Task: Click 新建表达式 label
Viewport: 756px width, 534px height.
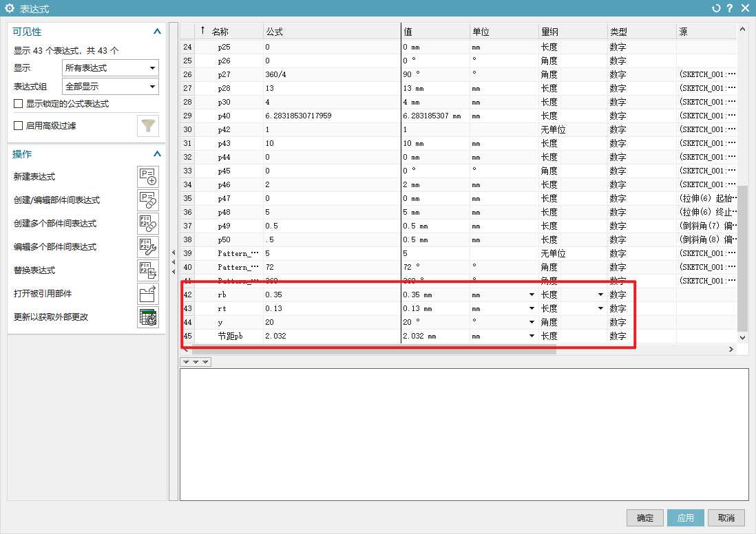Action: (x=34, y=177)
